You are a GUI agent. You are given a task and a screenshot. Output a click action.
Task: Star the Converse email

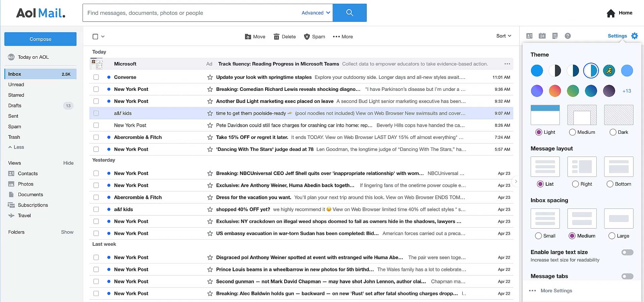210,77
